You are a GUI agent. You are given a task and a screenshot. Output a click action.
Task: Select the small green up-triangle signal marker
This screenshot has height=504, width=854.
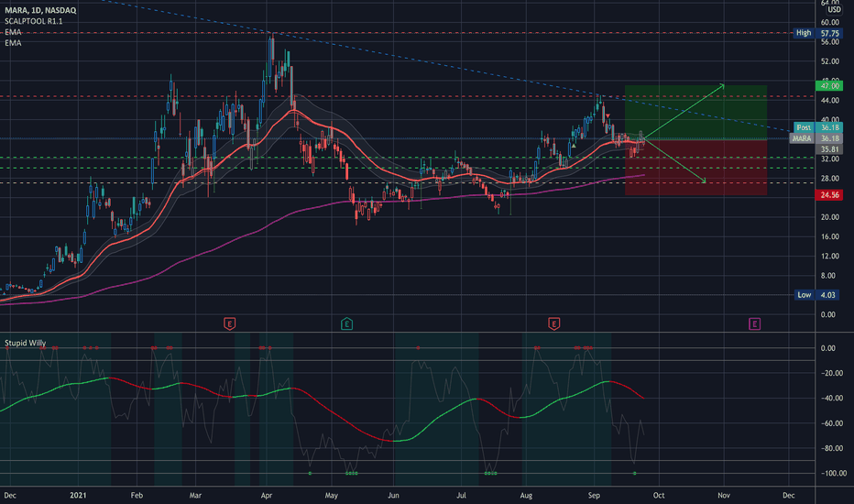pyautogui.click(x=574, y=146)
